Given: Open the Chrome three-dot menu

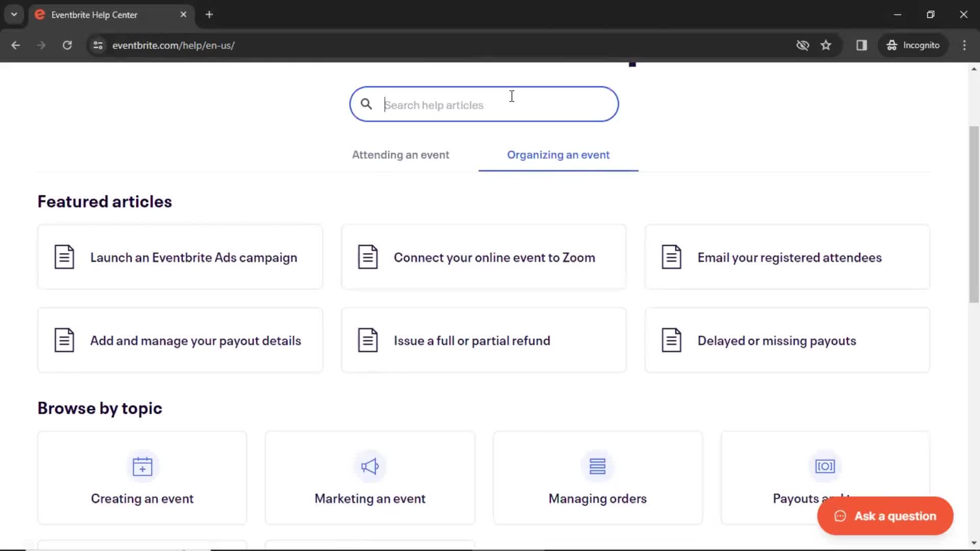Looking at the screenshot, I should pyautogui.click(x=964, y=45).
